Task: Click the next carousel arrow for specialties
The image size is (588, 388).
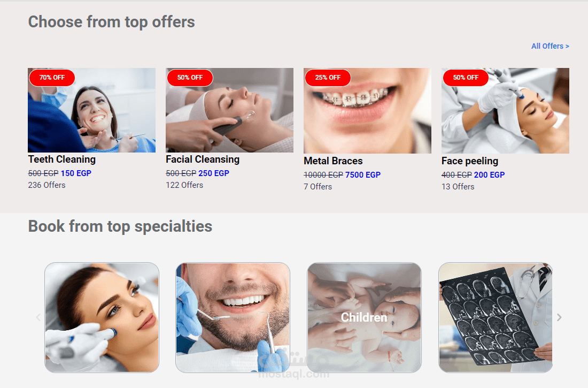Action: pos(559,317)
